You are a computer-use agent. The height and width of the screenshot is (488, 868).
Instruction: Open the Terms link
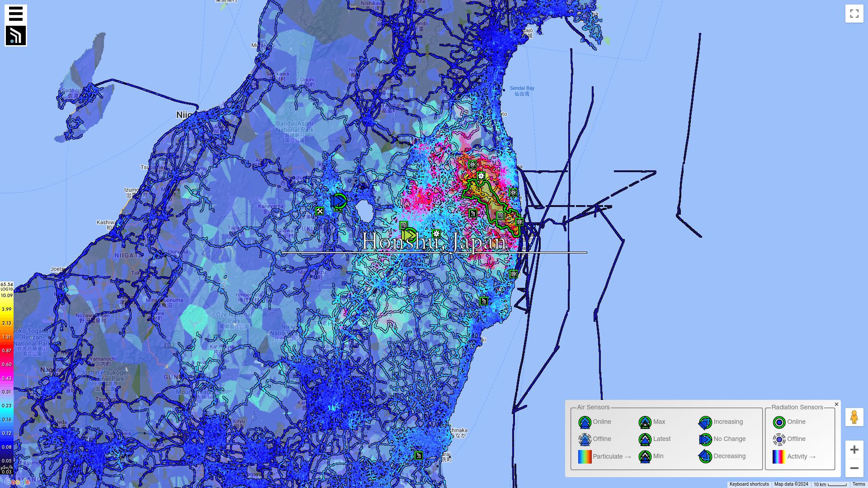click(x=859, y=484)
